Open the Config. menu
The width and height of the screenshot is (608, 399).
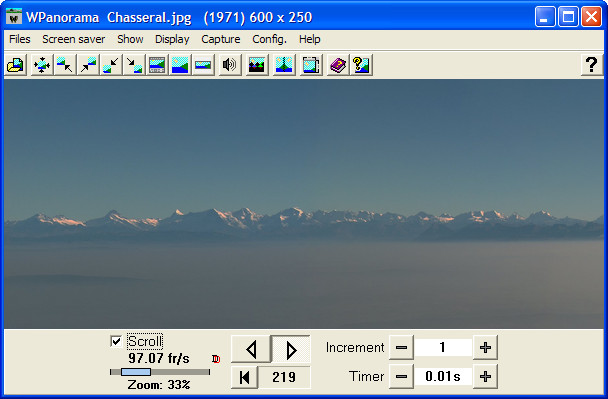(x=269, y=39)
